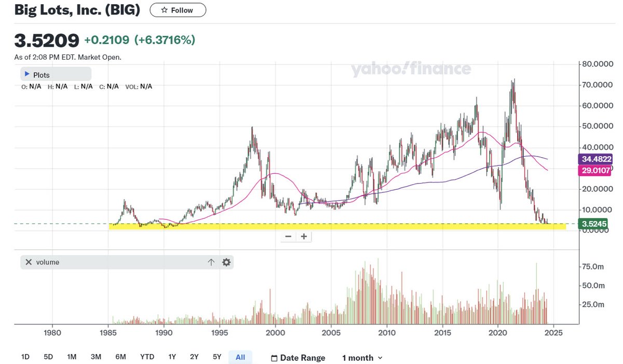Image resolution: width=623 pixels, height=364 pixels.
Task: Click the Big Lots, Inc. (BIG) title
Action: click(77, 10)
